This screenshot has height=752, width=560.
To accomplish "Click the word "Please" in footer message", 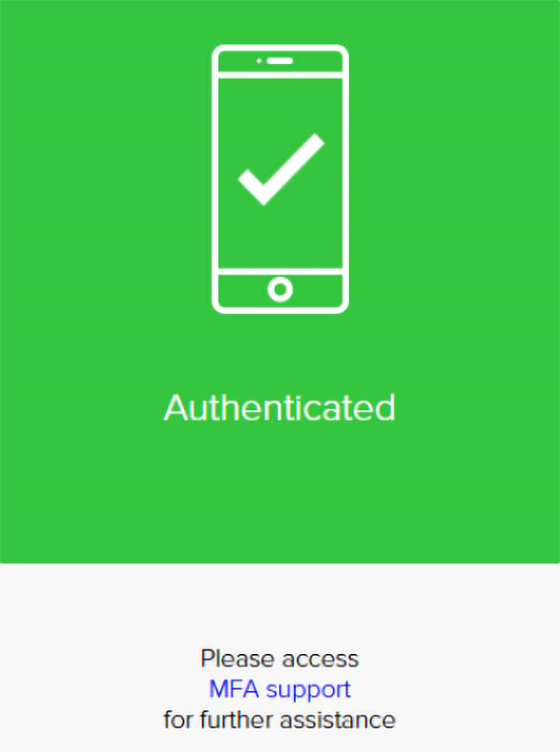I will click(240, 659).
